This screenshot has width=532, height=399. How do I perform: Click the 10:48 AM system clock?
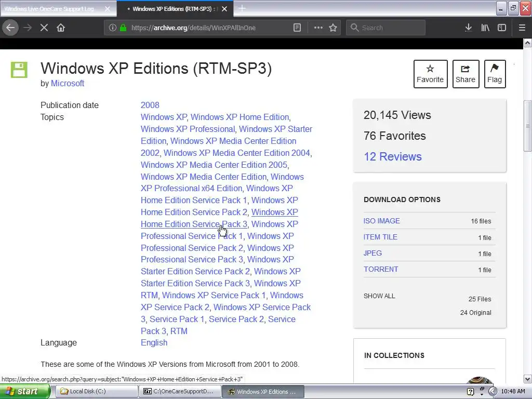pos(513,392)
